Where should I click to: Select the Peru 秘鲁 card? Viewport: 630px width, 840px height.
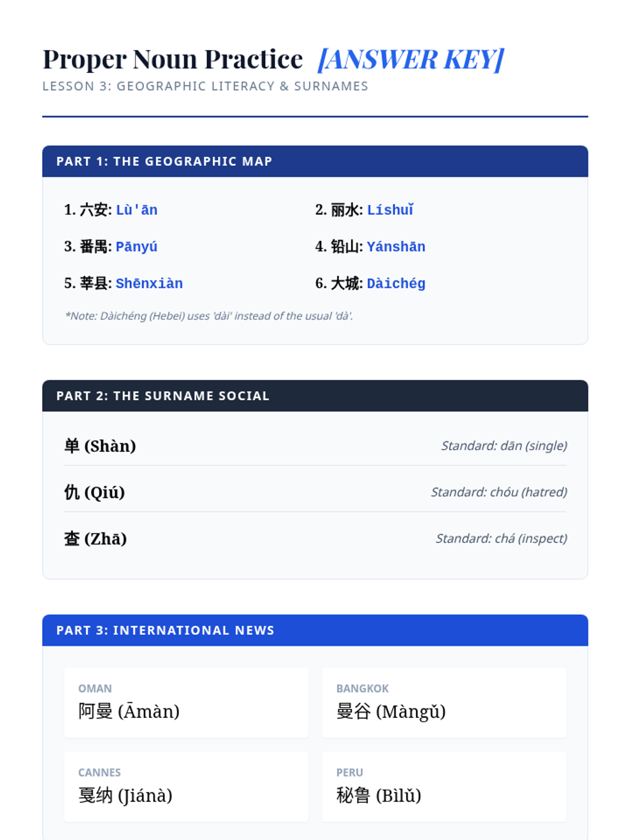tap(444, 787)
